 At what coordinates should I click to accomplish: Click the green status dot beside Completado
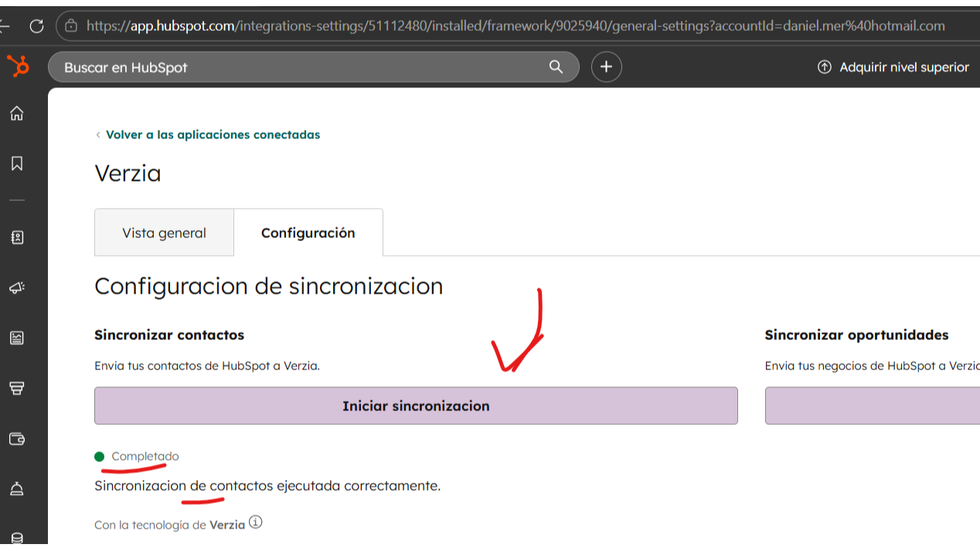coord(99,457)
